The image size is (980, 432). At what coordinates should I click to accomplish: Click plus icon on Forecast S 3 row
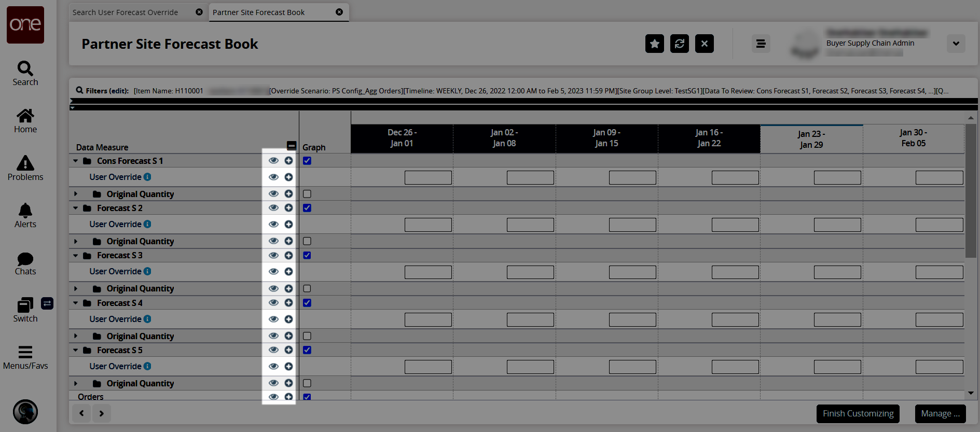pos(289,255)
